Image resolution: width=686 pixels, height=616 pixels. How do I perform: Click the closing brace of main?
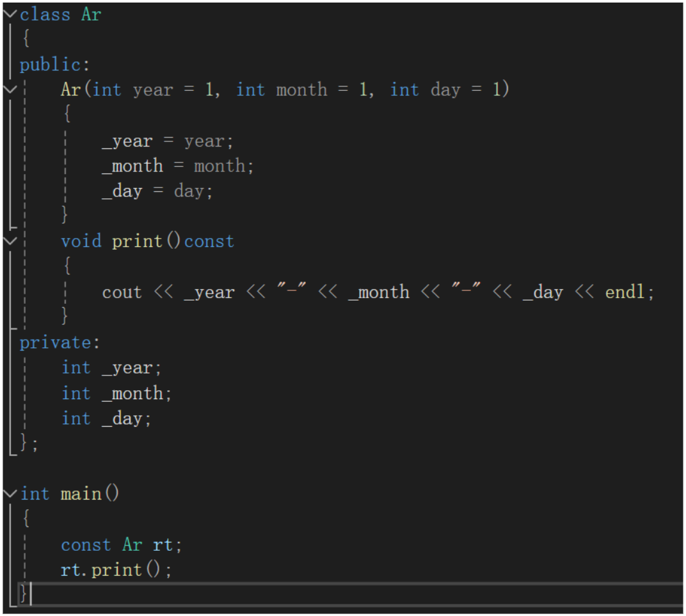coord(22,594)
